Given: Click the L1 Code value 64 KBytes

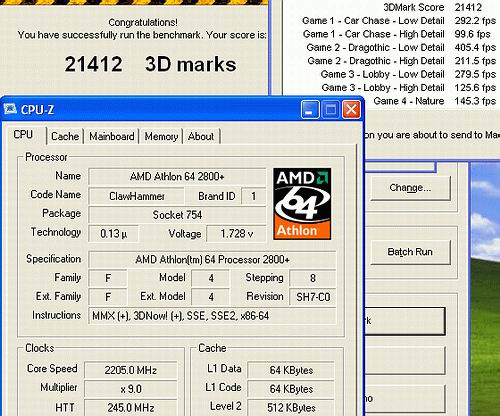Looking at the screenshot, I should (x=291, y=389).
